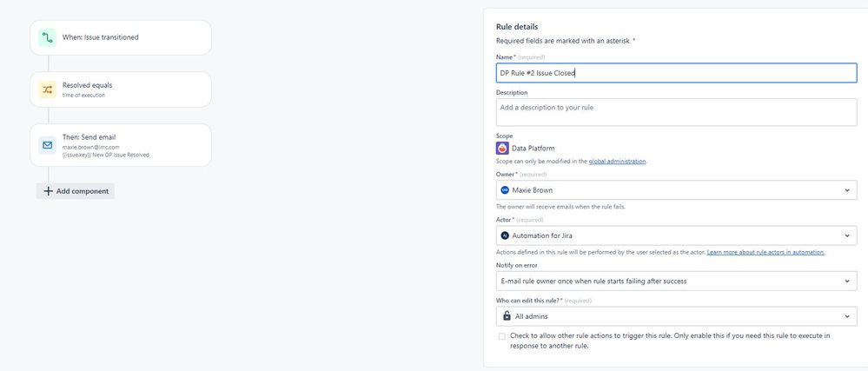This screenshot has width=868, height=371.
Task: Click the plus icon beside Add component
Action: click(48, 191)
